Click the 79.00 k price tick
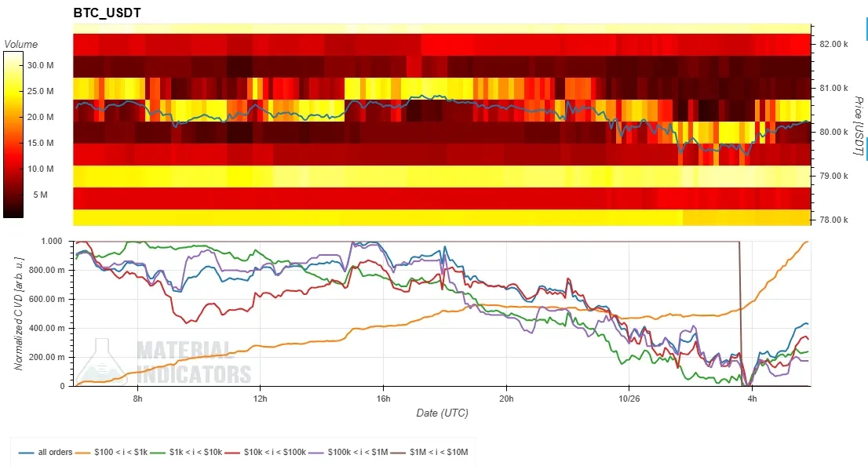 (833, 176)
